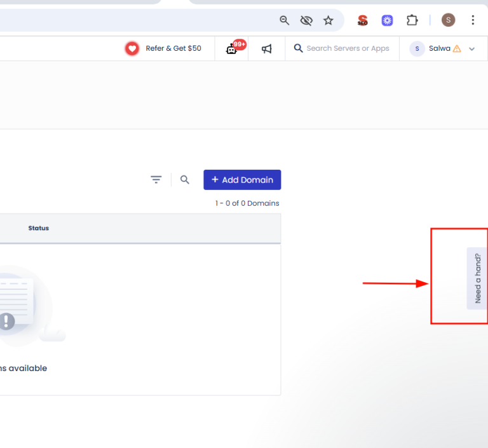Viewport: 488px width, 448px height.
Task: Open the Extensions puzzle piece menu
Action: coord(412,20)
